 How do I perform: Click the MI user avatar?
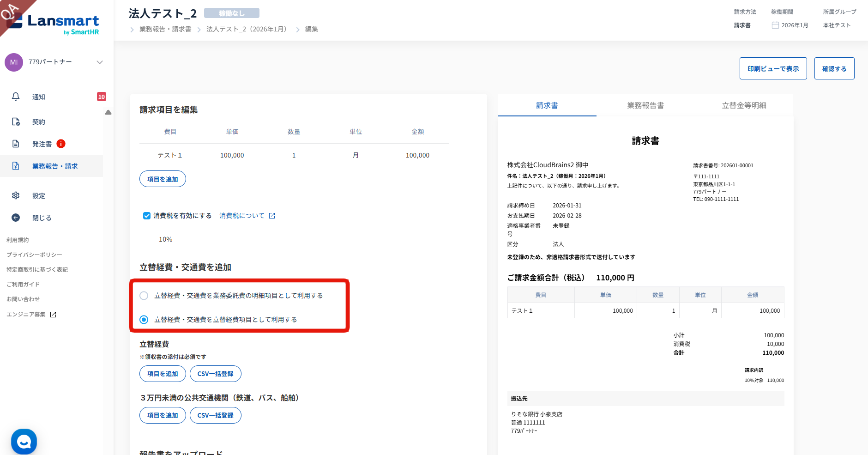[x=14, y=62]
